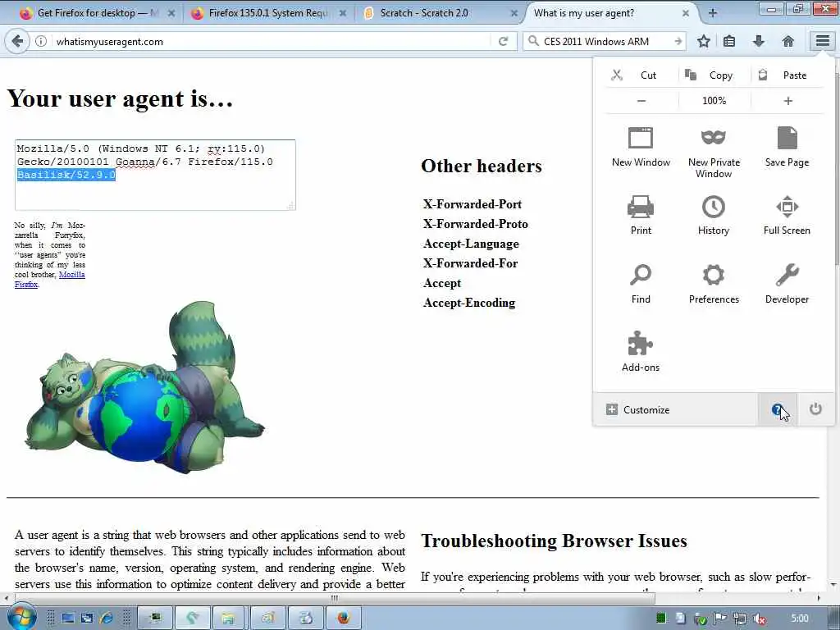Open a New Private Window
Screen dimensions: 840x630
pyautogui.click(x=714, y=153)
